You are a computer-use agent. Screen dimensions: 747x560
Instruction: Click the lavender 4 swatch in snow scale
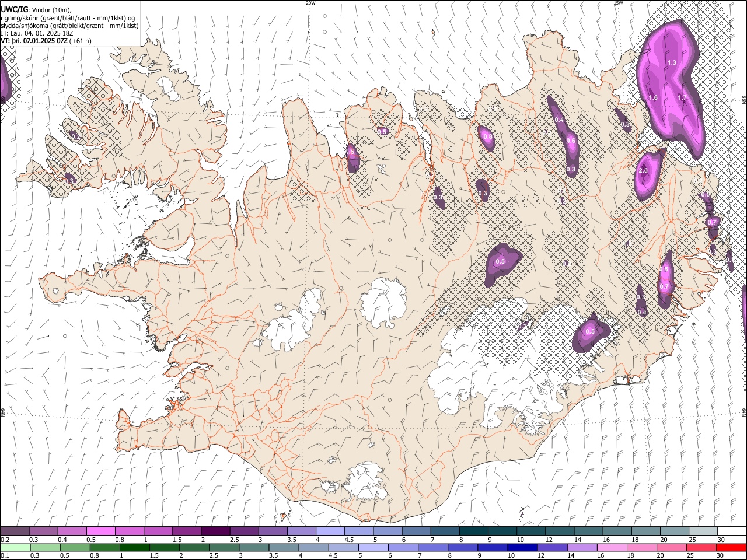click(x=329, y=531)
